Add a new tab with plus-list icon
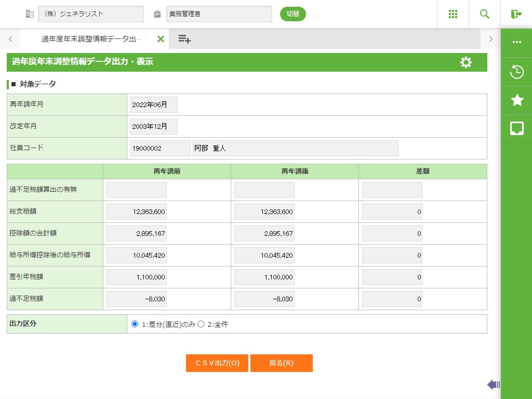The height and width of the screenshot is (399, 532). (184, 39)
